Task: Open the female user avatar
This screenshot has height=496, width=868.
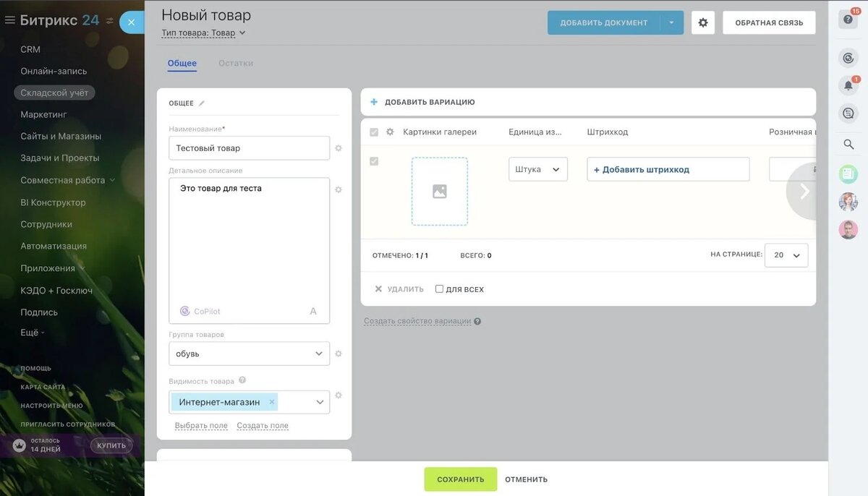Action: (x=848, y=202)
